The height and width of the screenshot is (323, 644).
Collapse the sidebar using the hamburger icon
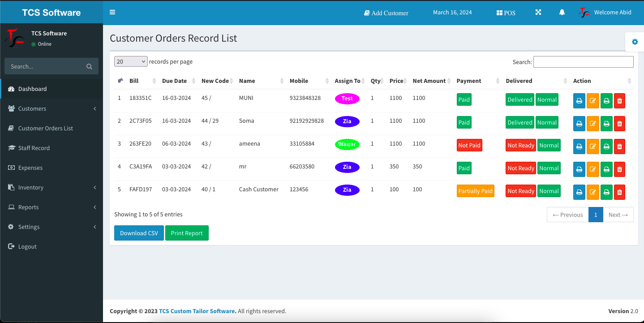(x=112, y=12)
